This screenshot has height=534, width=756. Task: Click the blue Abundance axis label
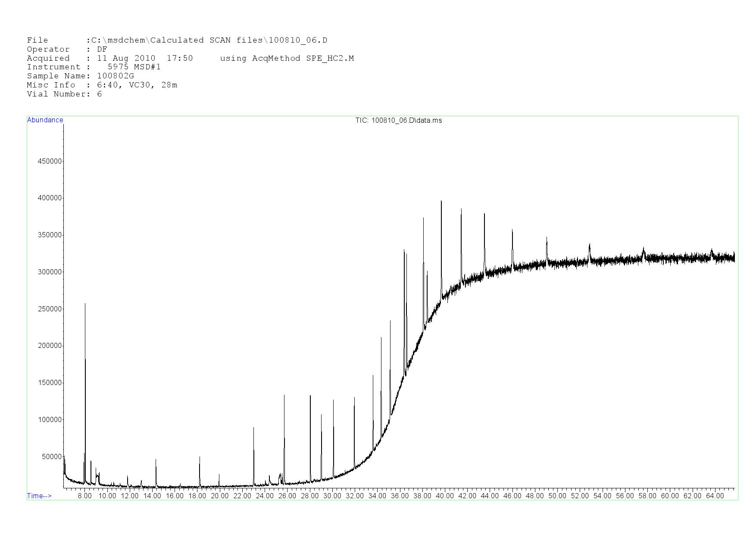(45, 120)
